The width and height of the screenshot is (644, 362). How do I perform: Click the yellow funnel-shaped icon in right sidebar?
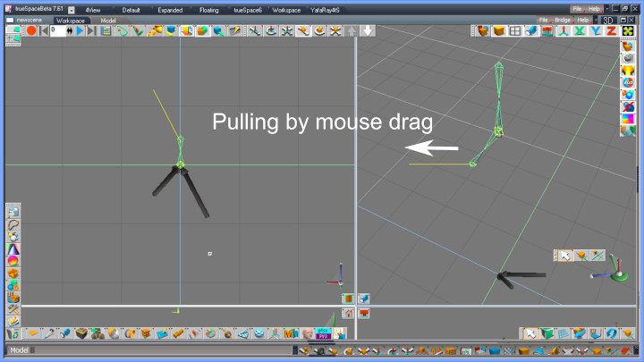(x=628, y=71)
